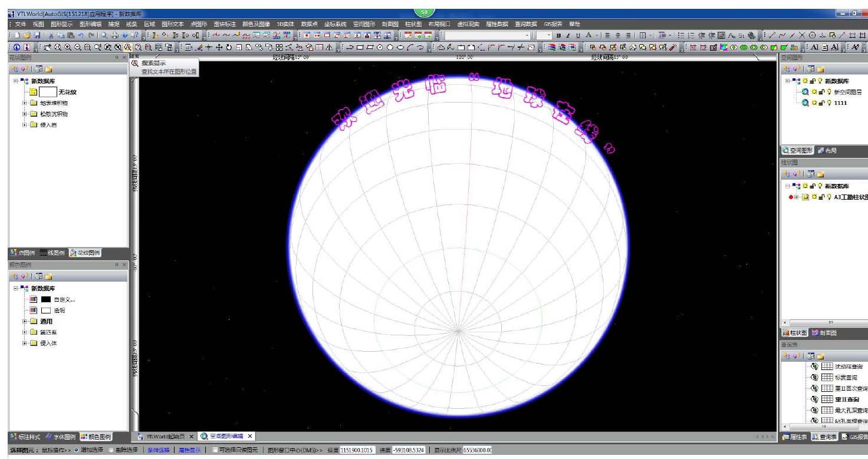
Task: Click the black 自定义 color swatch
Action: click(45, 300)
